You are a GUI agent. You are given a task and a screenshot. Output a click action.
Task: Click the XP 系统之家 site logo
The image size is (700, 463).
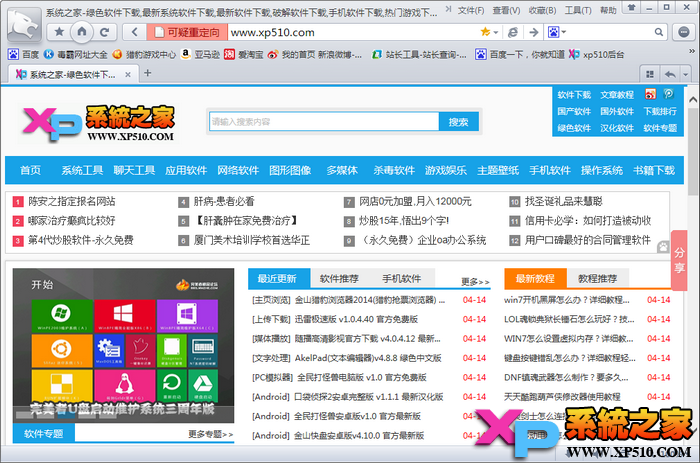[98, 124]
